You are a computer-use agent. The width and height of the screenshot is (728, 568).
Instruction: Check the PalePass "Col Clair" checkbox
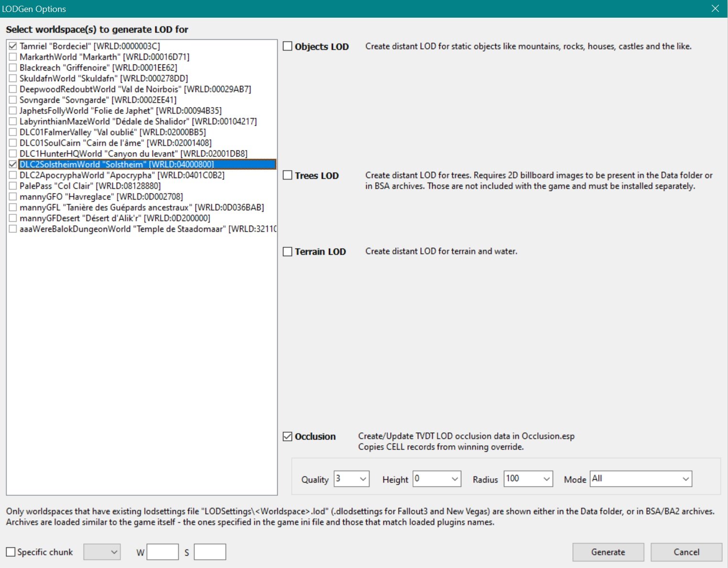tap(13, 186)
